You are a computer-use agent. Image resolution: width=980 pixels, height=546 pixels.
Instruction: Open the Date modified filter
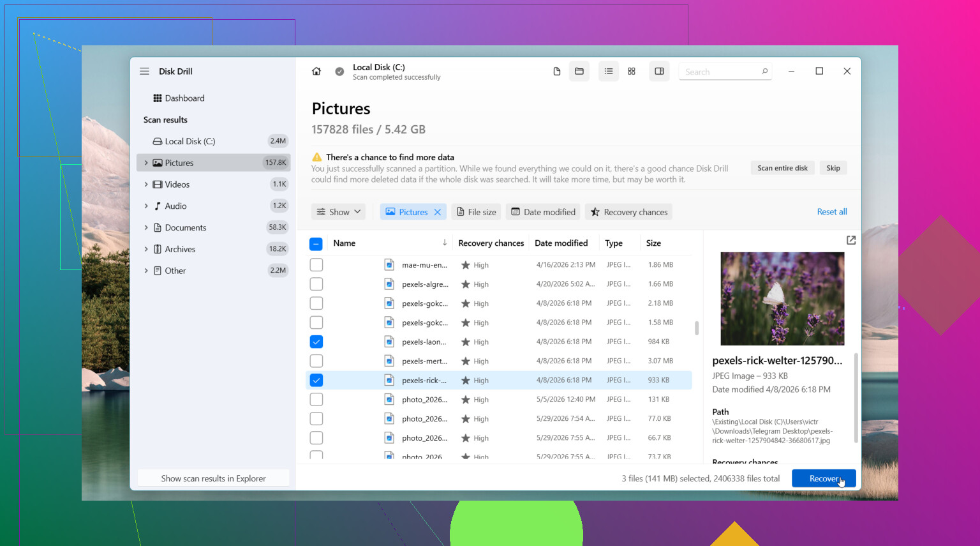543,212
